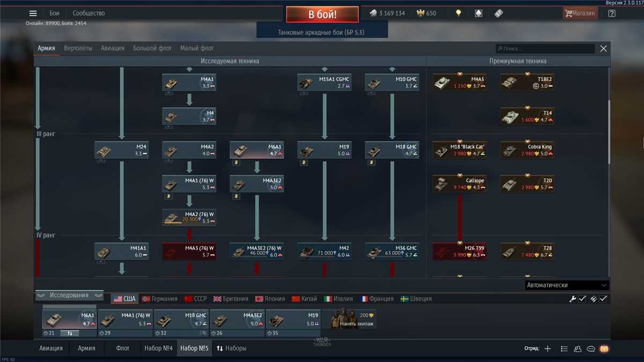Select M18 GMC card in research tree
This screenshot has width=644, height=362.
(392, 150)
